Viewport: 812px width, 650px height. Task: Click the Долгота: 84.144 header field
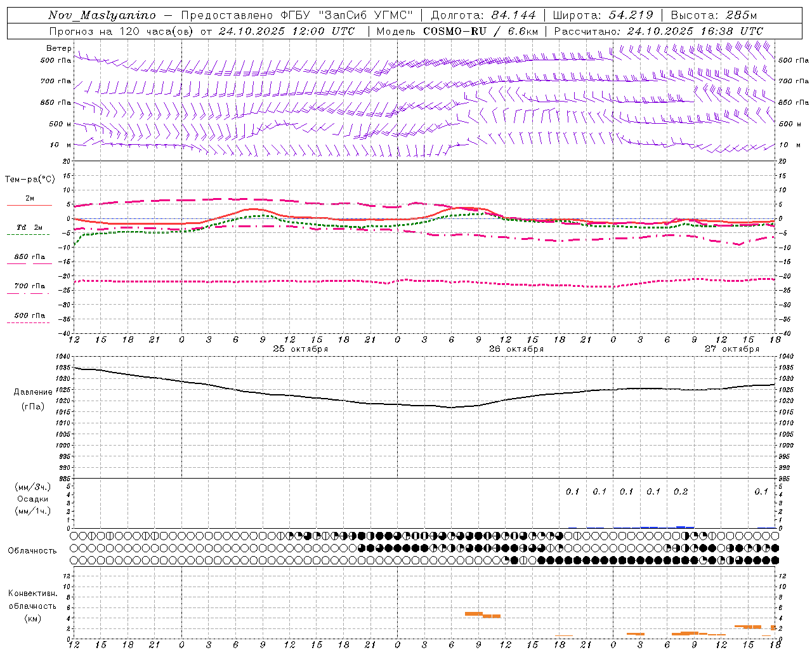(x=483, y=15)
